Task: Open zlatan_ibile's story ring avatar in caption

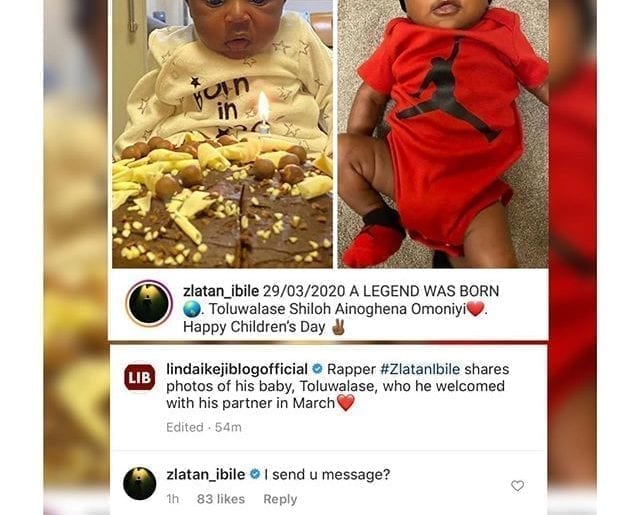Action: (x=149, y=304)
